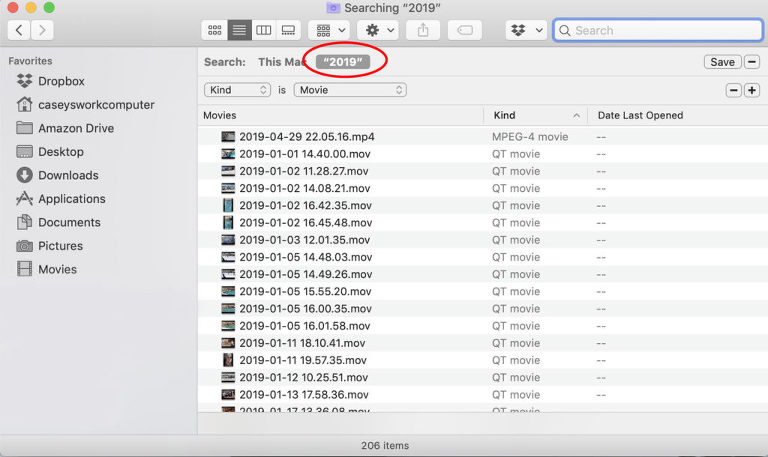Select file 2019-01-11 18.10.41.mov

302,343
